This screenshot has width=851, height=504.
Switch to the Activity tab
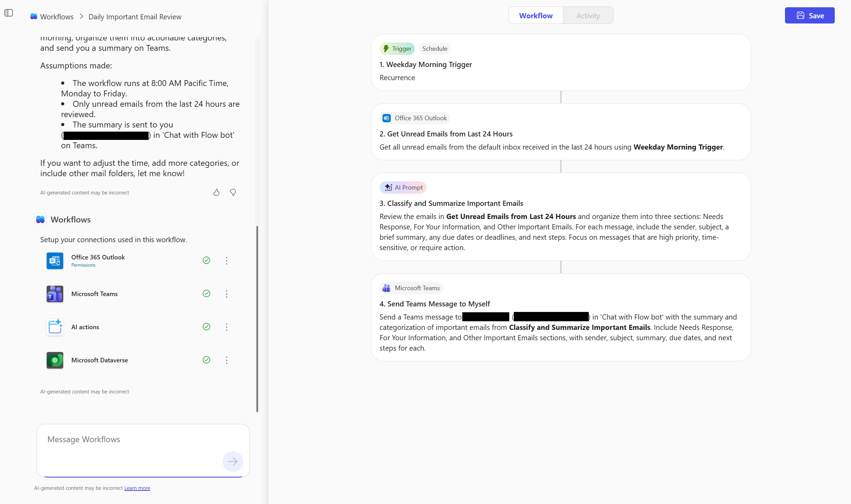point(588,15)
